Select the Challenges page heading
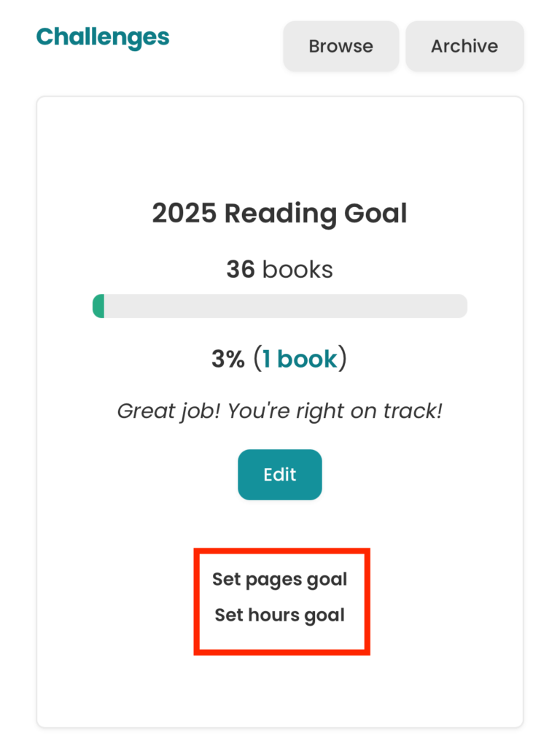The height and width of the screenshot is (749, 560). [102, 37]
